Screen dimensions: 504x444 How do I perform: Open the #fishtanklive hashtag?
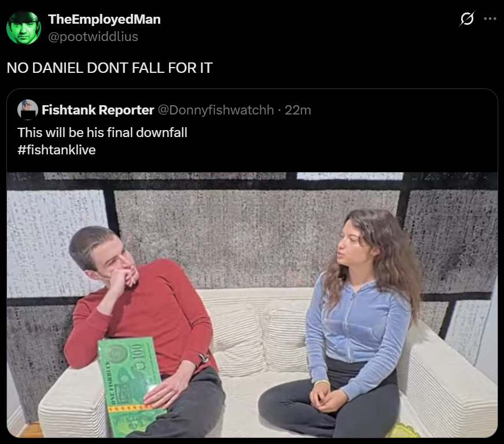57,150
